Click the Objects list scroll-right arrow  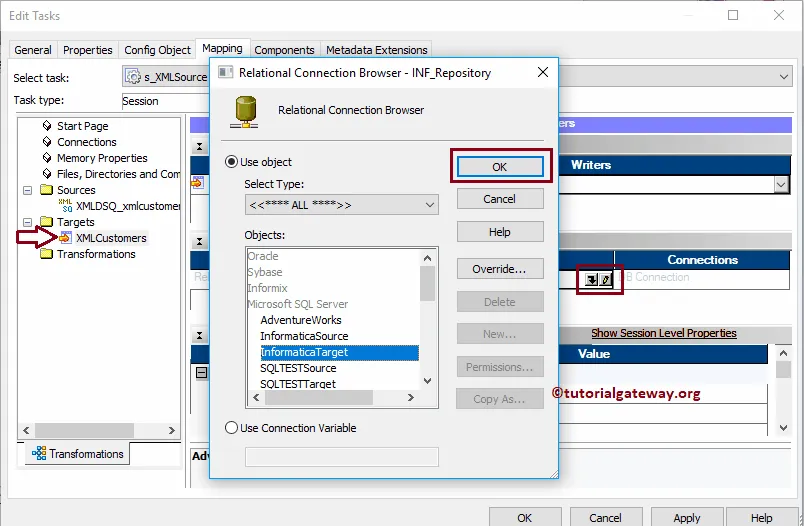coord(410,397)
